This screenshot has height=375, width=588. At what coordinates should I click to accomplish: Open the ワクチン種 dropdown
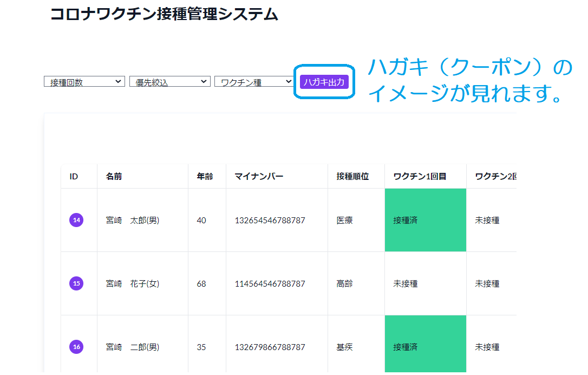click(x=254, y=81)
